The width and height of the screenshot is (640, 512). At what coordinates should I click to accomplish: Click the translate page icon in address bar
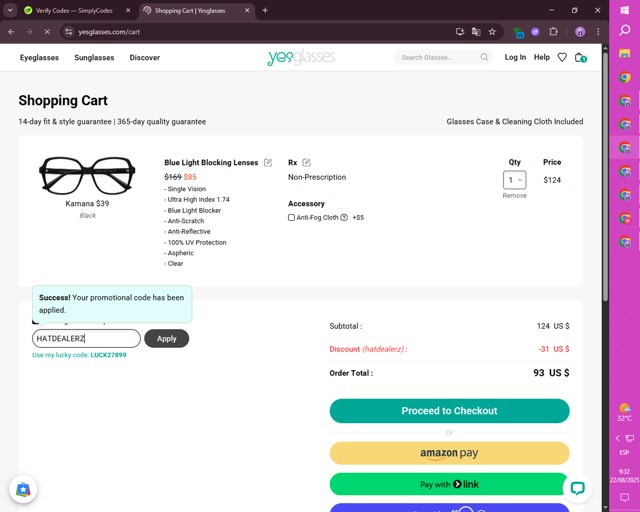(x=476, y=32)
